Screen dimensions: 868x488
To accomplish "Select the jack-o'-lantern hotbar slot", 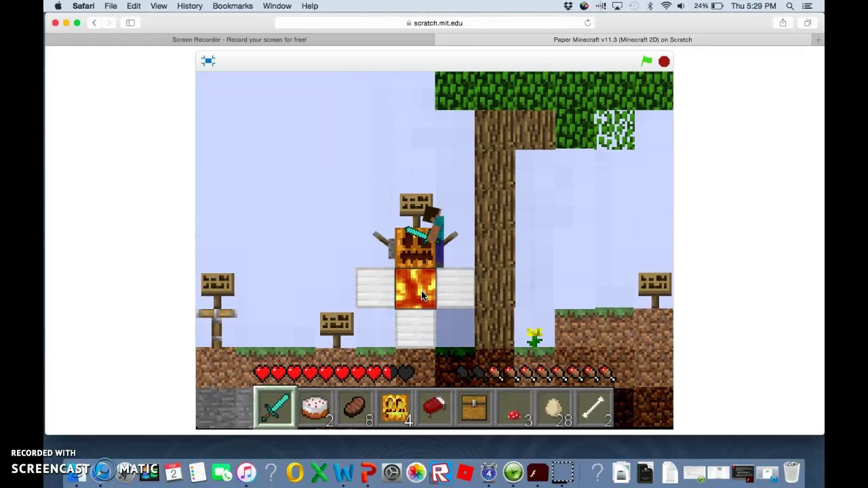I will 395,407.
